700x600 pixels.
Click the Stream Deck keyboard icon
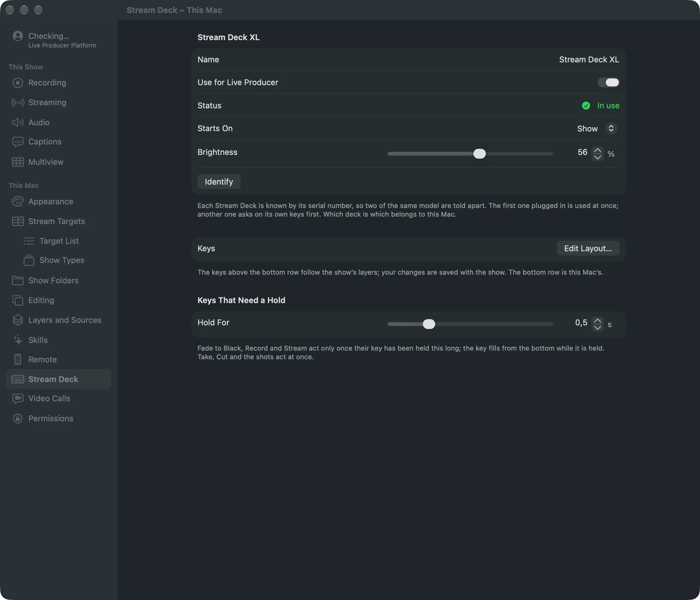coord(18,379)
